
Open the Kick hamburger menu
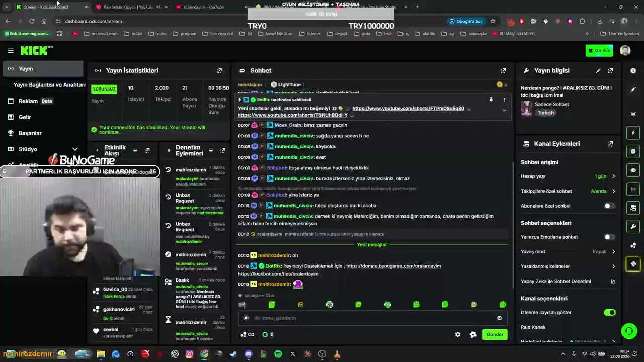point(11,51)
